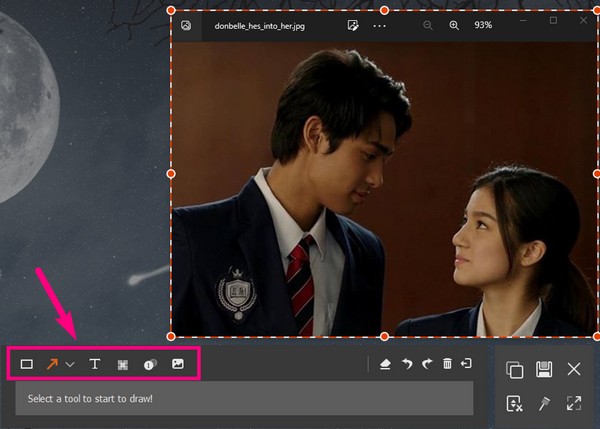Screen dimensions: 600x429
Task: Delete all annotations with trash icon
Action: point(447,364)
